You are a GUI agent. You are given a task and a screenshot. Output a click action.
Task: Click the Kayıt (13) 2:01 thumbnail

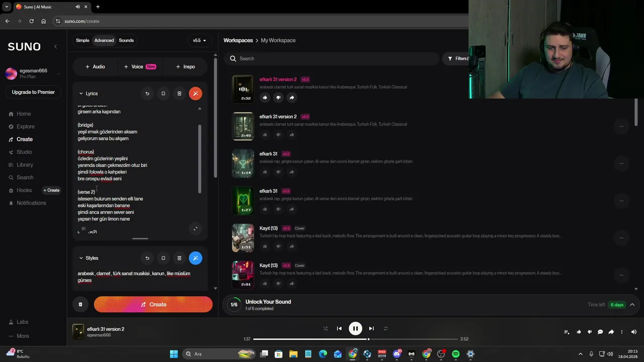243,275
